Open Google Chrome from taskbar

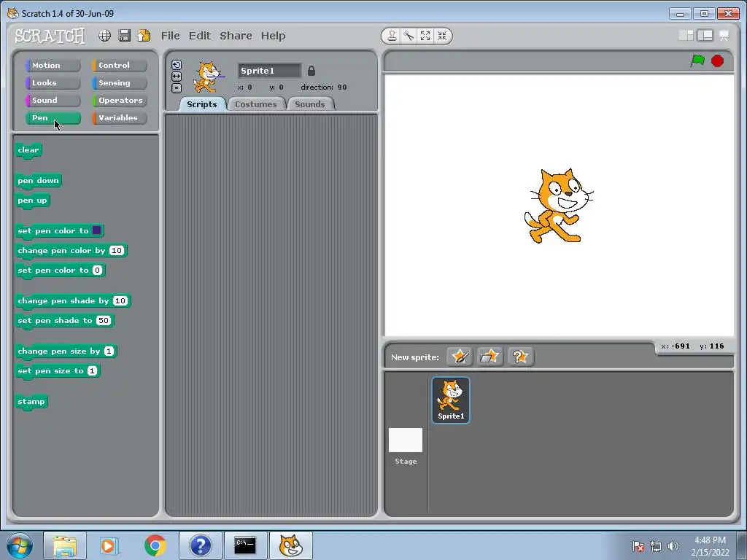pos(155,545)
